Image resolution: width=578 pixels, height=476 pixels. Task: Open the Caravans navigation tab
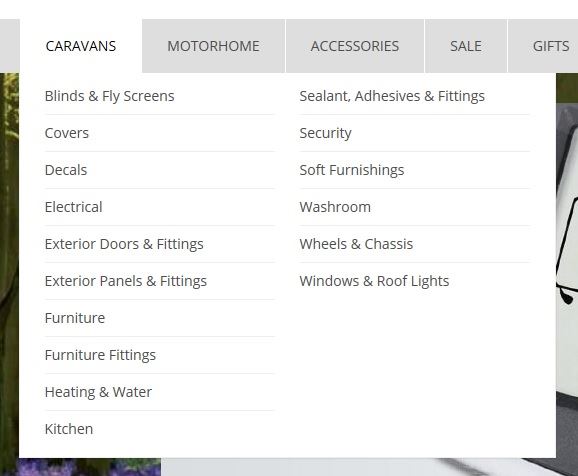pos(81,46)
